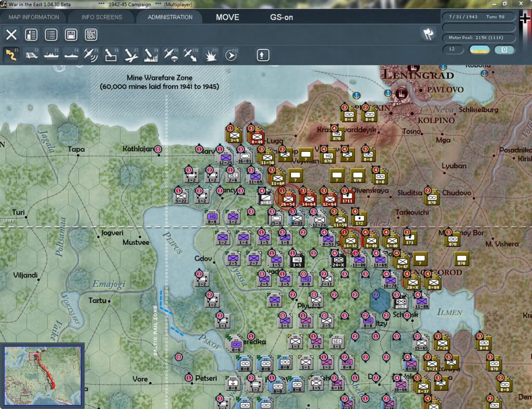Select the 20=X Soviet unit near Novgorod

(413, 282)
